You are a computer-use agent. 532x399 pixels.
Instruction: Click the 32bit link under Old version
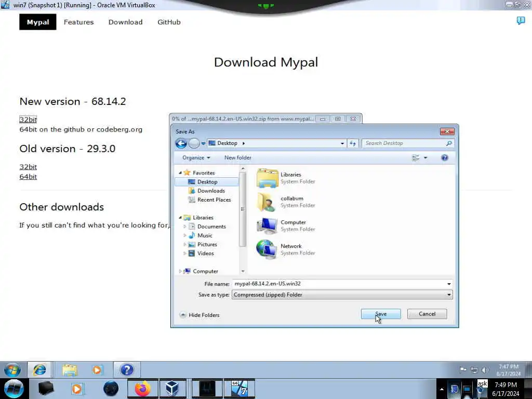[x=28, y=167]
